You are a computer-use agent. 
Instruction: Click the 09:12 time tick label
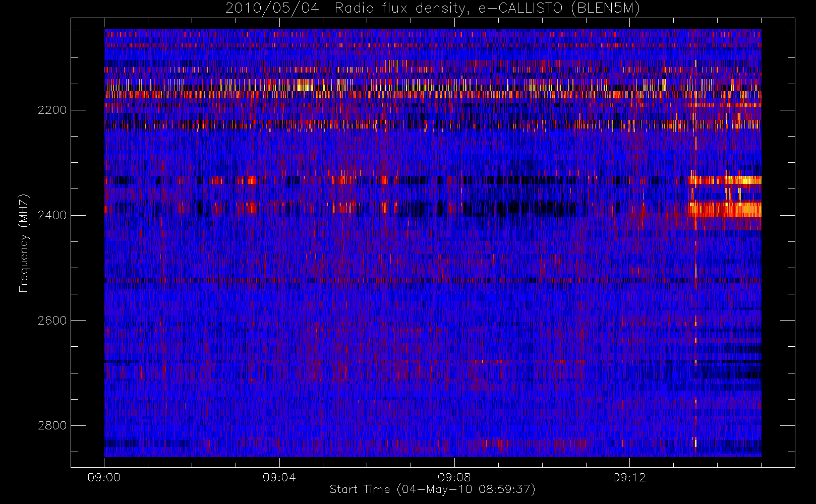click(x=629, y=478)
